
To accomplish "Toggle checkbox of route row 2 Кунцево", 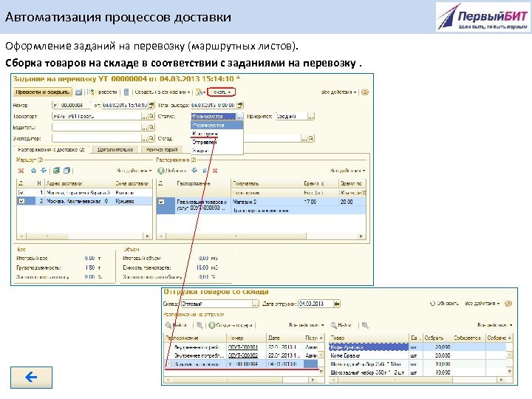I will coord(21,201).
